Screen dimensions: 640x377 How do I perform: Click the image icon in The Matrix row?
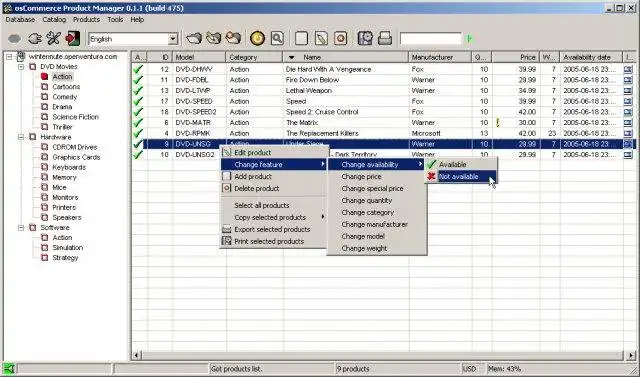pos(628,122)
